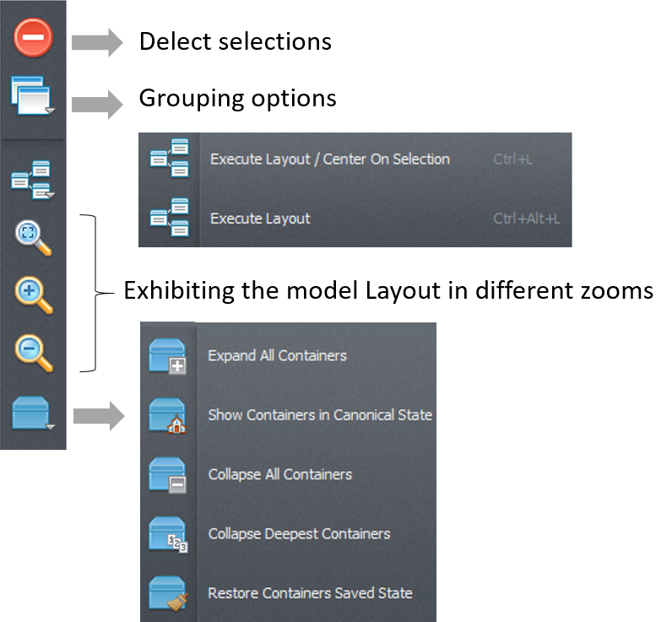
Task: Click the Zoom to Fit magnifier icon
Action: pyautogui.click(x=33, y=237)
